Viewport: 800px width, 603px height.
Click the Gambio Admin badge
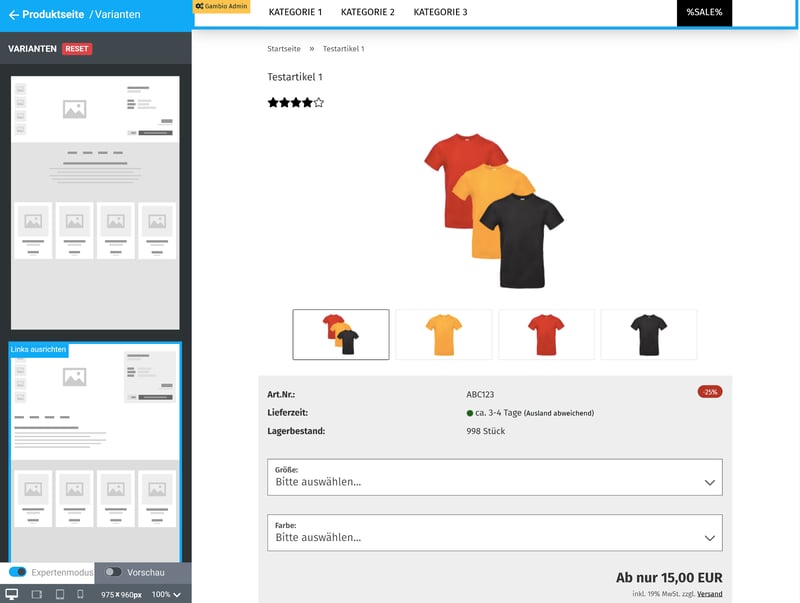(x=221, y=6)
